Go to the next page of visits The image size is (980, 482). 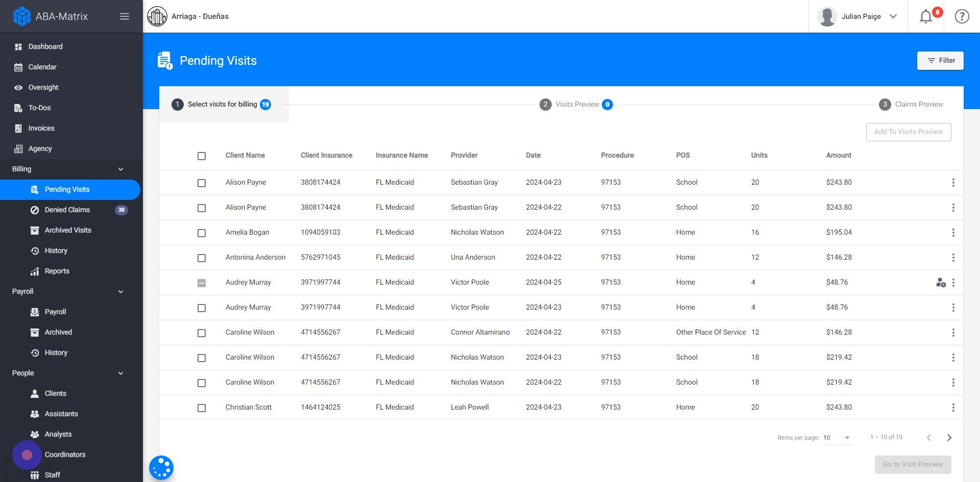(x=949, y=437)
